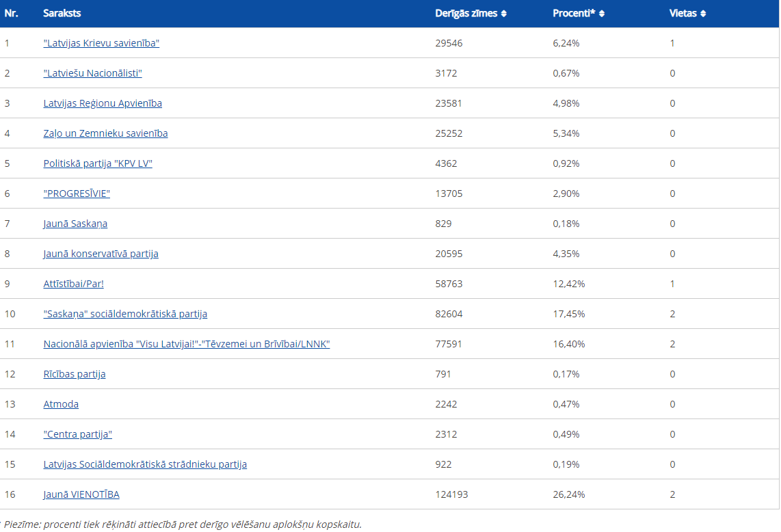
Task: Click the Procenti column sort arrows
Action: [602, 14]
